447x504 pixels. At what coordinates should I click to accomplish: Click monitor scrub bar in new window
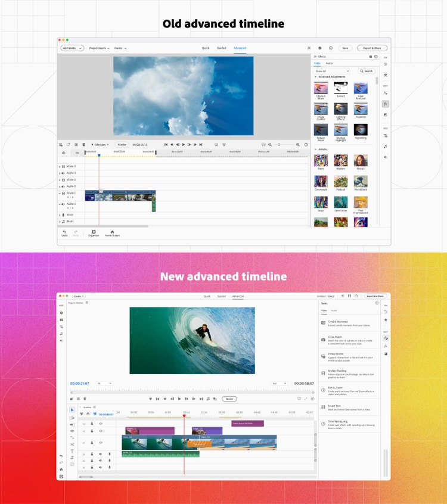pos(192,393)
